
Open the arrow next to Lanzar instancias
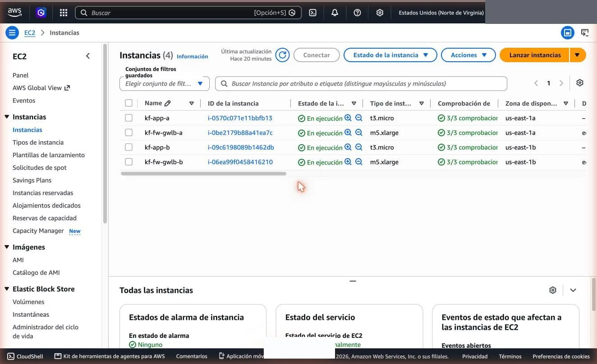point(578,55)
